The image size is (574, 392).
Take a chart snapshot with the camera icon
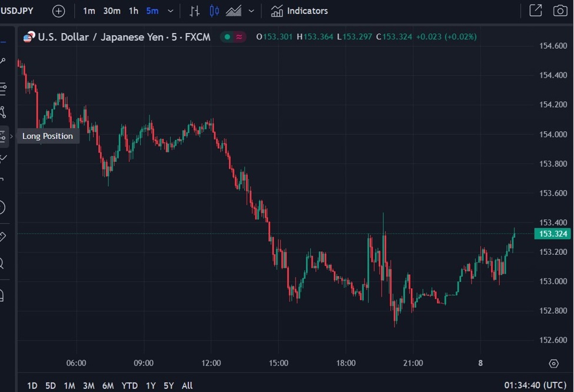coord(561,11)
